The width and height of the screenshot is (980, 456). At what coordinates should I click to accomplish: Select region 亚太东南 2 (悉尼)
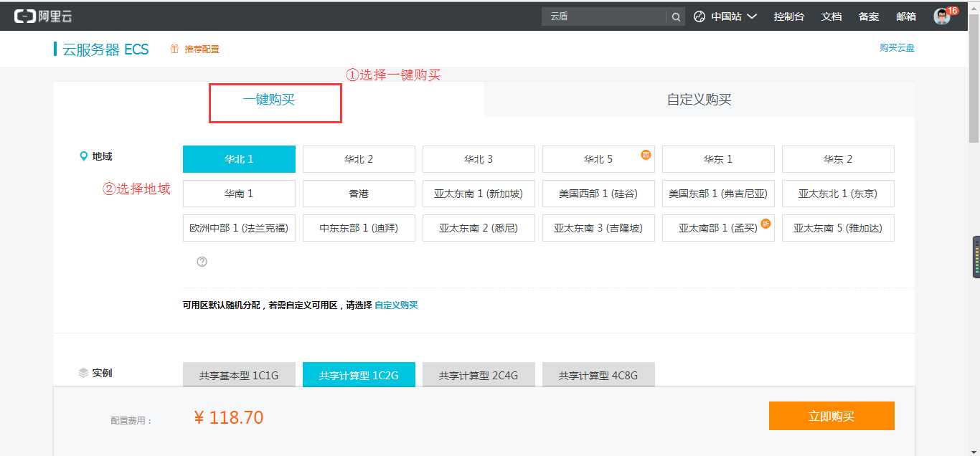point(479,228)
